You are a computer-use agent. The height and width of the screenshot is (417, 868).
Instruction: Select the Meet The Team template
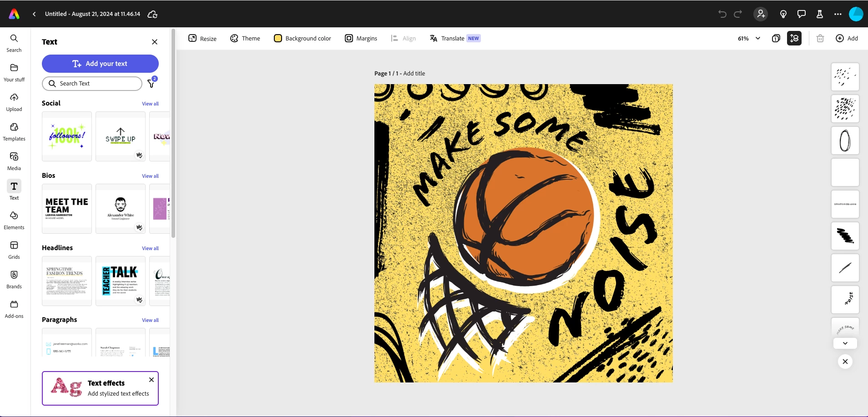67,209
